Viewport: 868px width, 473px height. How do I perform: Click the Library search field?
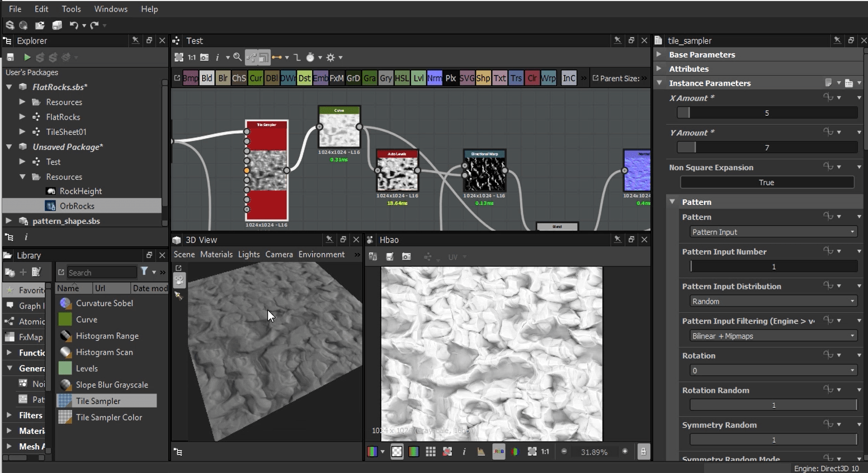point(101,273)
